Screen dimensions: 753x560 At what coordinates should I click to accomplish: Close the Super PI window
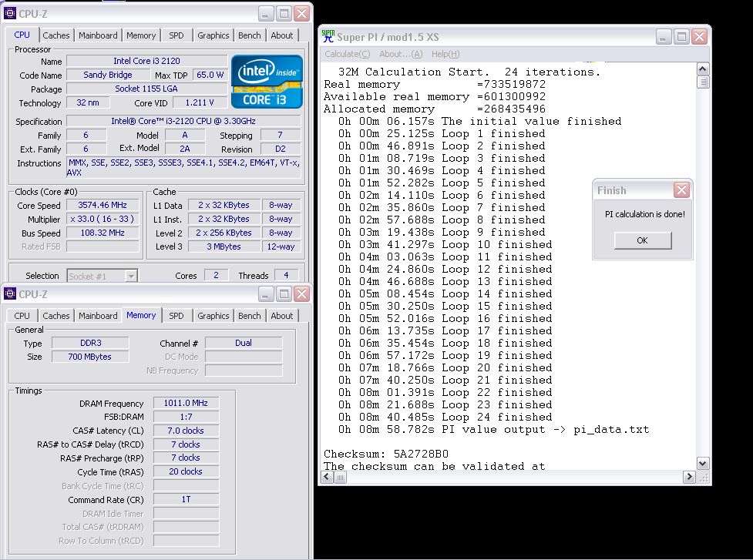pyautogui.click(x=699, y=36)
